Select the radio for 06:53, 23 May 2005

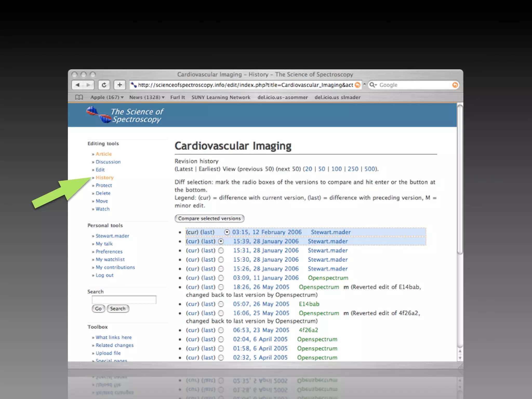pos(221,330)
